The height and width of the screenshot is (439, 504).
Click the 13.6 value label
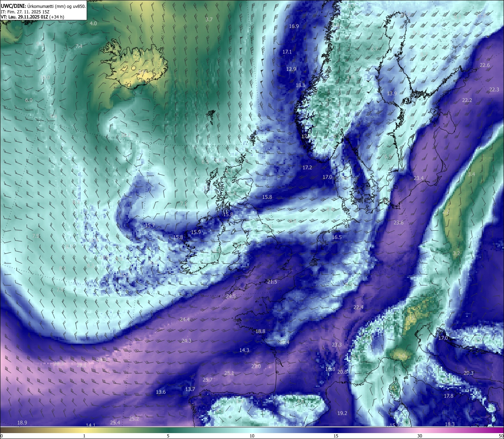161,392
